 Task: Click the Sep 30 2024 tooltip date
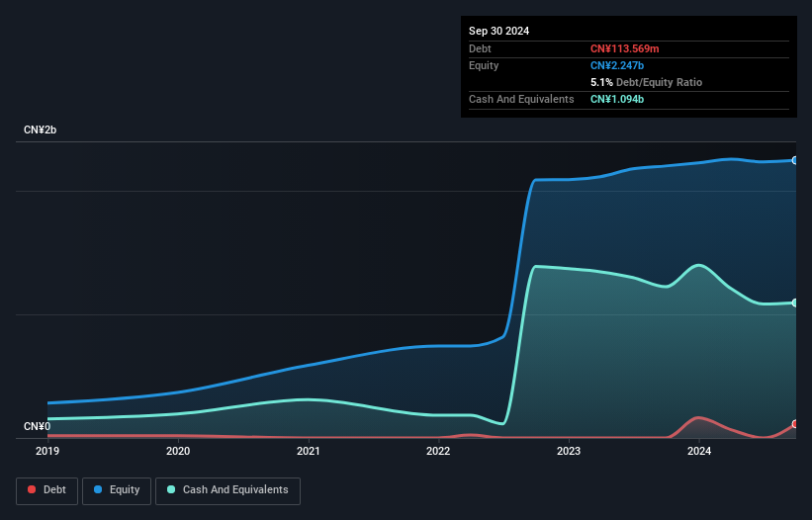pos(498,31)
